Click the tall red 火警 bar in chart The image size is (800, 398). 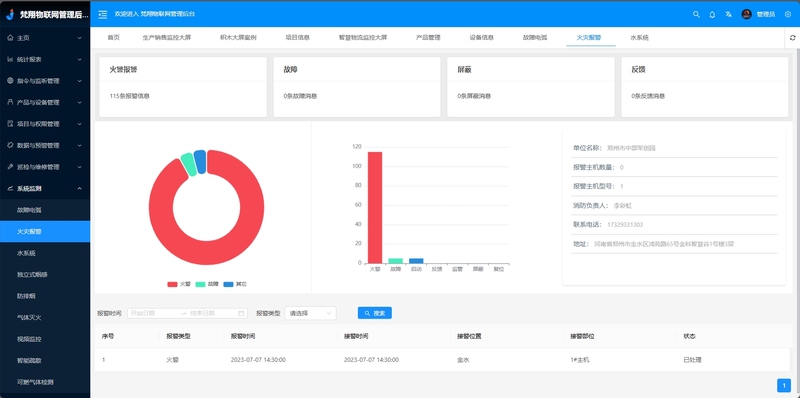[375, 207]
